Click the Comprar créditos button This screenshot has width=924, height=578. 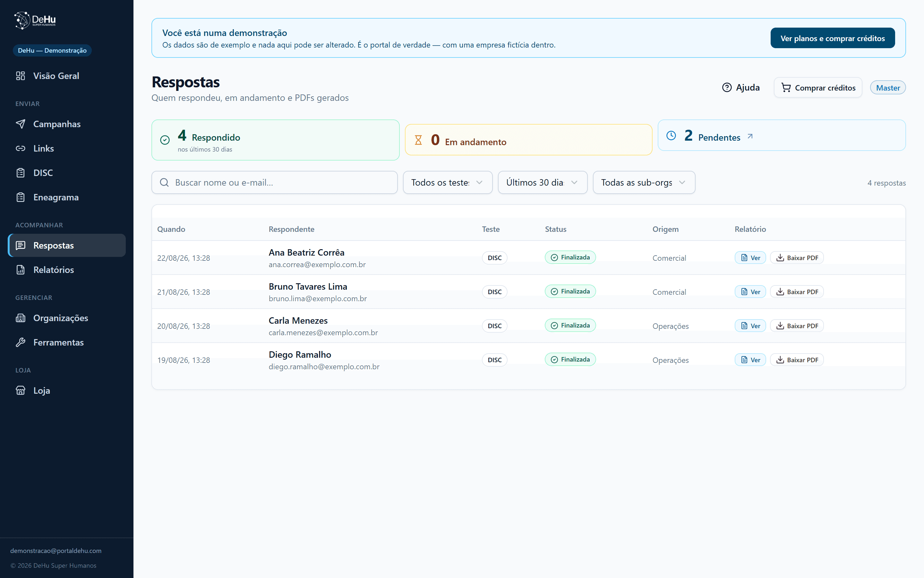(818, 88)
